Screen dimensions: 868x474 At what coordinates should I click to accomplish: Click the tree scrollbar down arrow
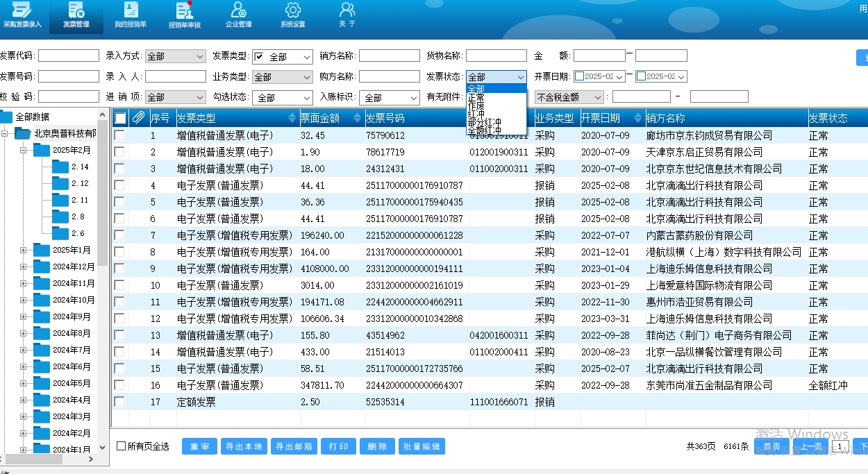coord(103,448)
